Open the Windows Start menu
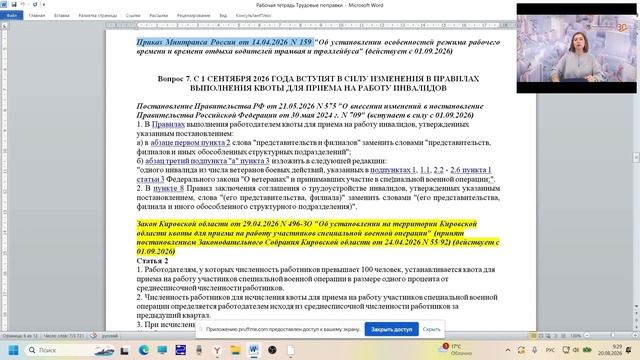Viewport: 640px width, 360px height. (x=13, y=350)
